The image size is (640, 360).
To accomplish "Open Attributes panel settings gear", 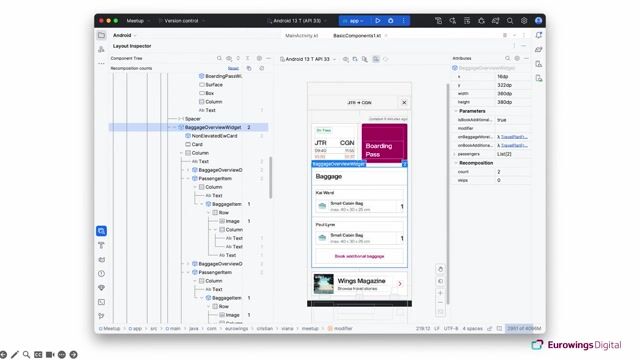I will point(517,58).
